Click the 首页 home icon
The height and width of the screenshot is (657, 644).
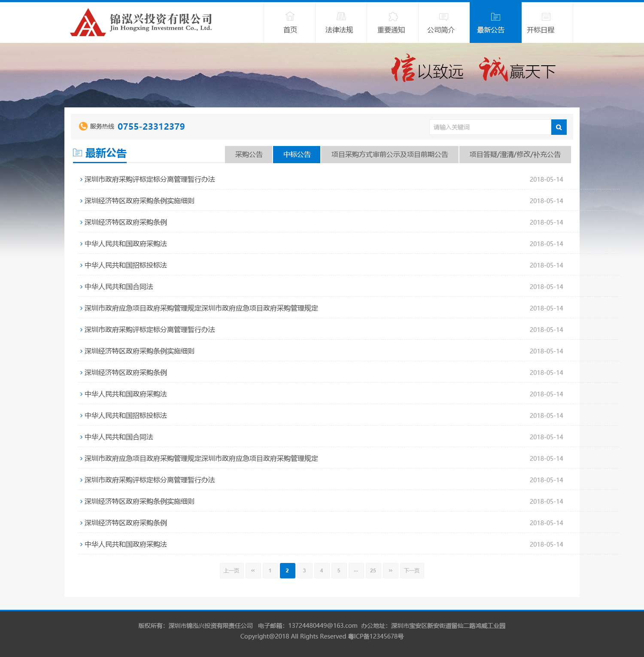point(289,16)
